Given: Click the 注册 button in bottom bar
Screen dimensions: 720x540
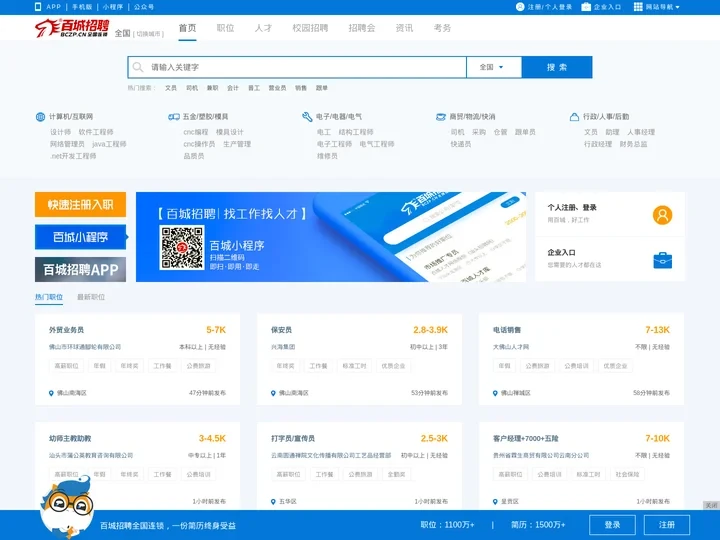Looking at the screenshot, I should coord(667,525).
